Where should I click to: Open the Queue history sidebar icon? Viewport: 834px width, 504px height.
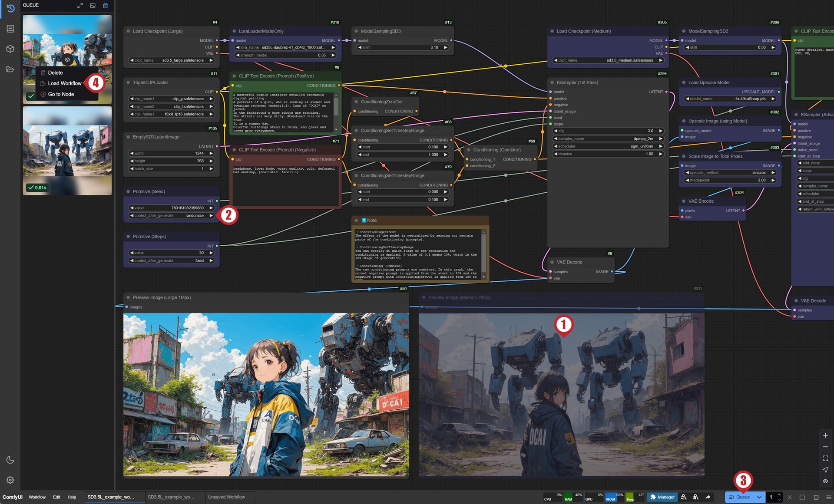pos(10,8)
